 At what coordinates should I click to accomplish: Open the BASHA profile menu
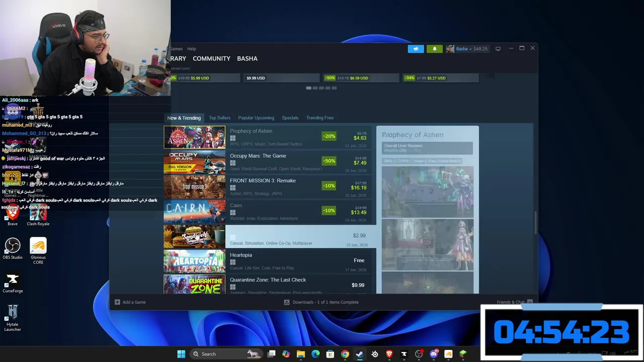[247, 58]
